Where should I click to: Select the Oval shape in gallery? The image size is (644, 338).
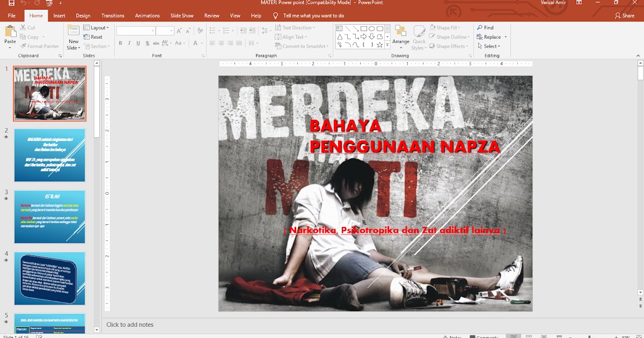[x=371, y=28]
